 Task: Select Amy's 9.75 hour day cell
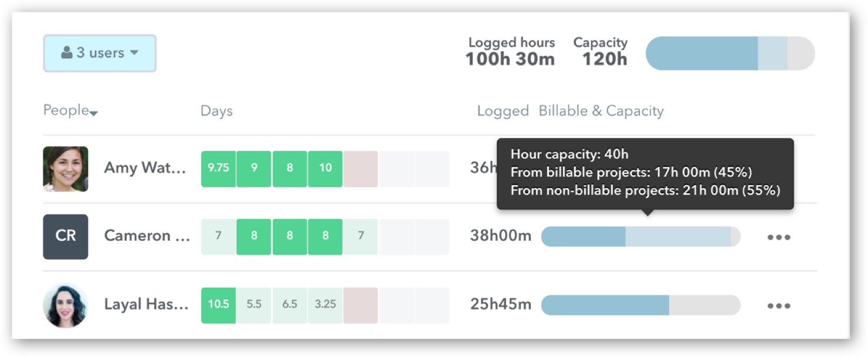(x=218, y=169)
